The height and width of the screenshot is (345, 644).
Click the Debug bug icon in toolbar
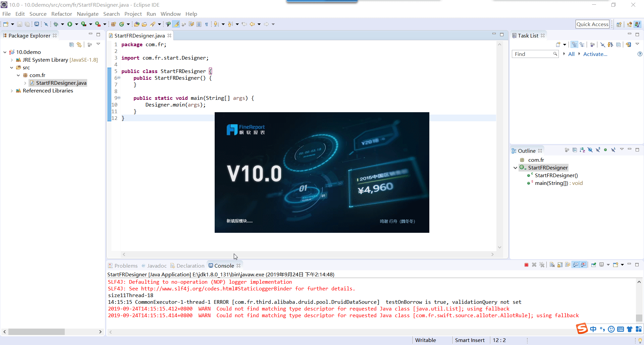[x=56, y=24]
